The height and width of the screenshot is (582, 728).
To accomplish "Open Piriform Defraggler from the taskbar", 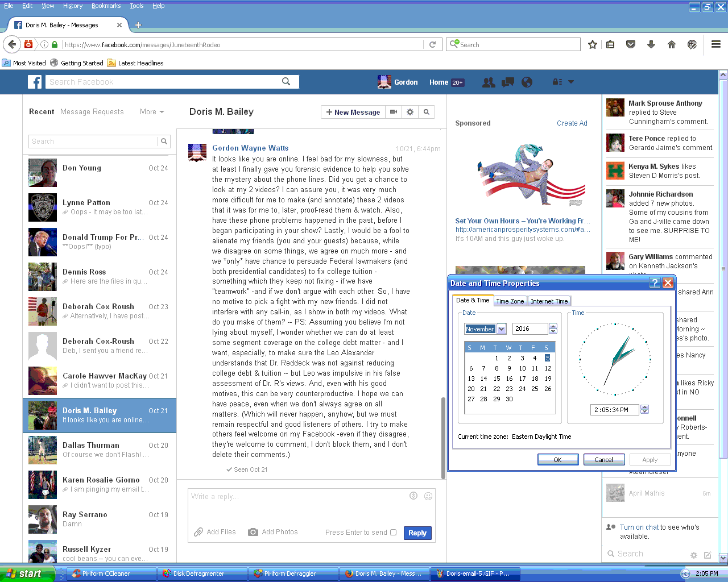I will click(x=293, y=573).
